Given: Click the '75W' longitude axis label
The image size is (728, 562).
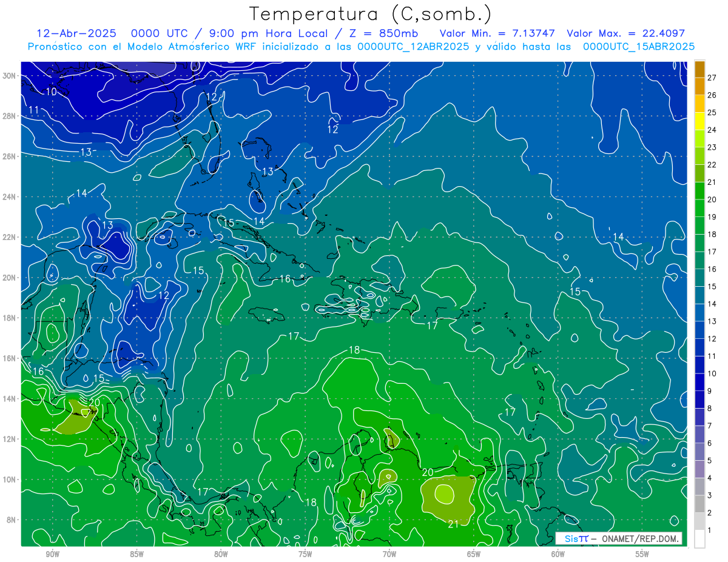Looking at the screenshot, I should 305,554.
